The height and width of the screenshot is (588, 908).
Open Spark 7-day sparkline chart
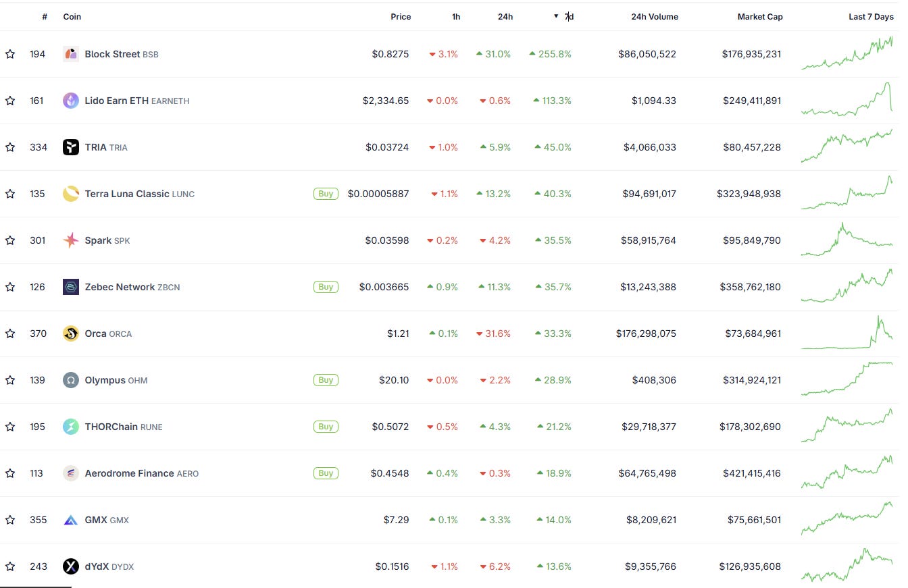pos(847,239)
